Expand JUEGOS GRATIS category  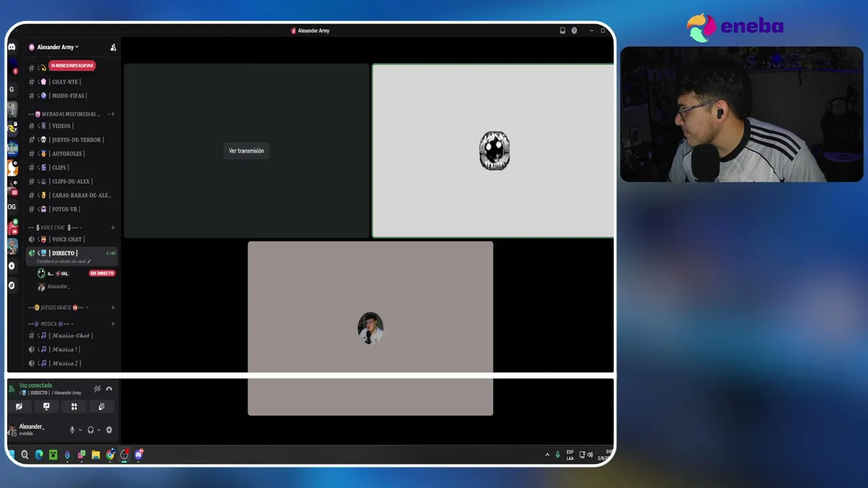tap(58, 308)
